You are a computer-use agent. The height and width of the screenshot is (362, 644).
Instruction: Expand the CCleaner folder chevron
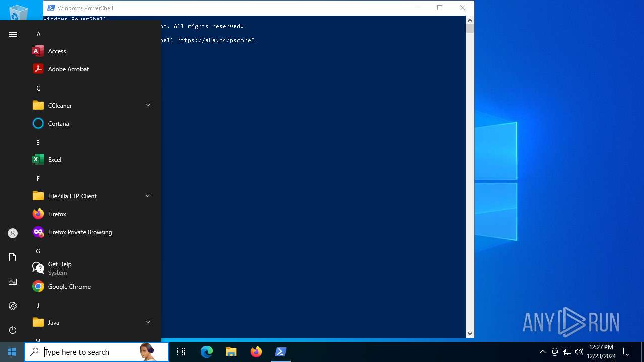coord(148,105)
